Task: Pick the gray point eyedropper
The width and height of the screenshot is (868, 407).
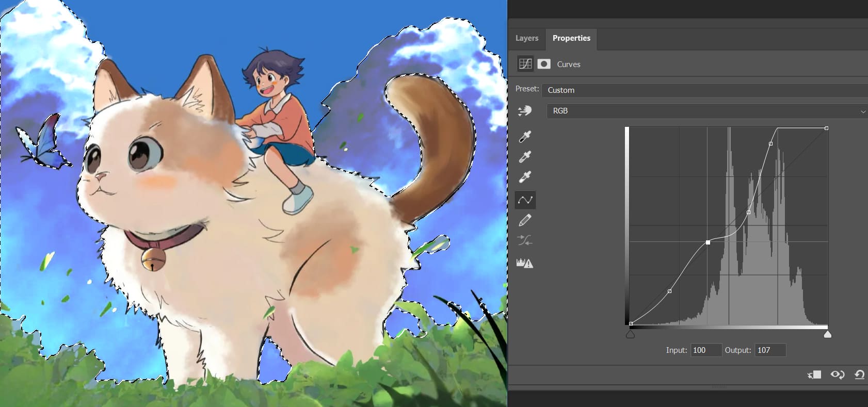Action: [525, 157]
